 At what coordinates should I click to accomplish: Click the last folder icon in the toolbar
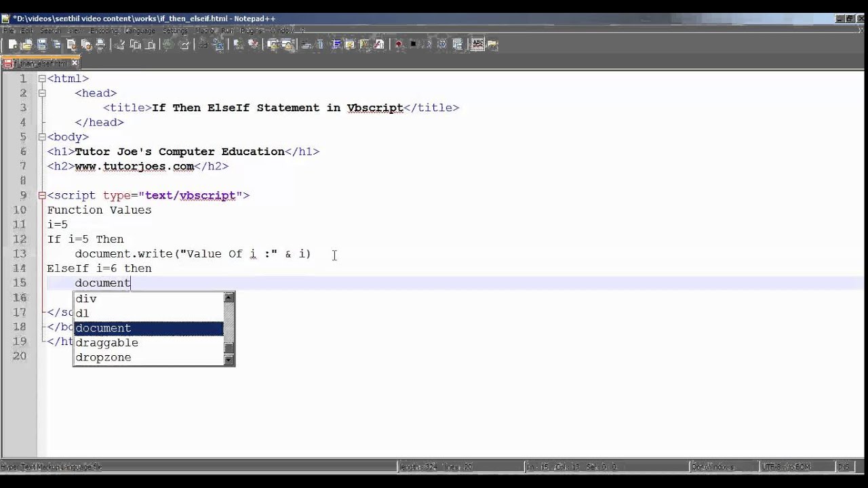(492, 45)
